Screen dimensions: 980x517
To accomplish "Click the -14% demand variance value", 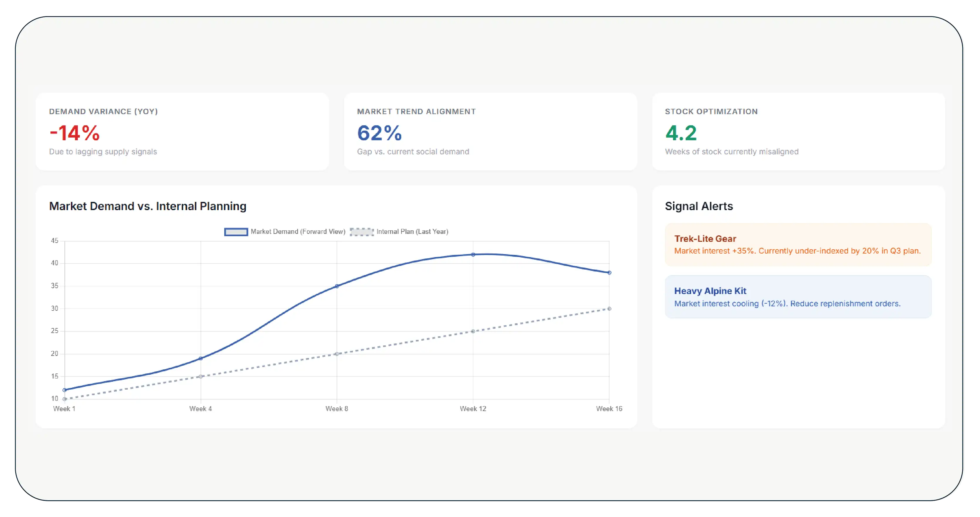I will click(x=74, y=133).
